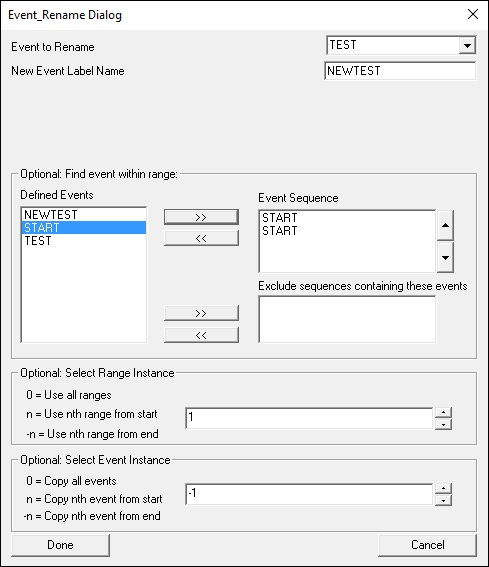The width and height of the screenshot is (489, 567).
Task: Remove event from Exclude list with <<
Action: 201,335
